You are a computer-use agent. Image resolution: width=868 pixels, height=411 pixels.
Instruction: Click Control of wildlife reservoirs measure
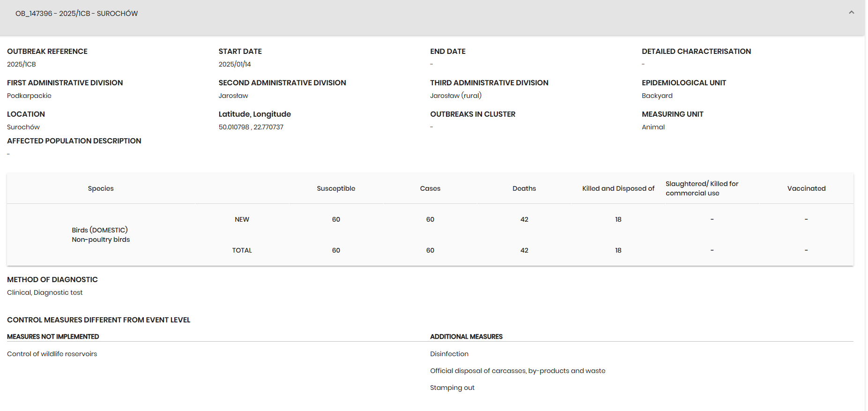[x=52, y=354]
